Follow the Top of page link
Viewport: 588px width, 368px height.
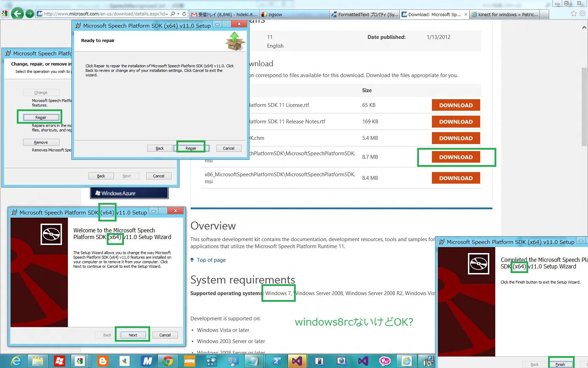[x=211, y=260]
